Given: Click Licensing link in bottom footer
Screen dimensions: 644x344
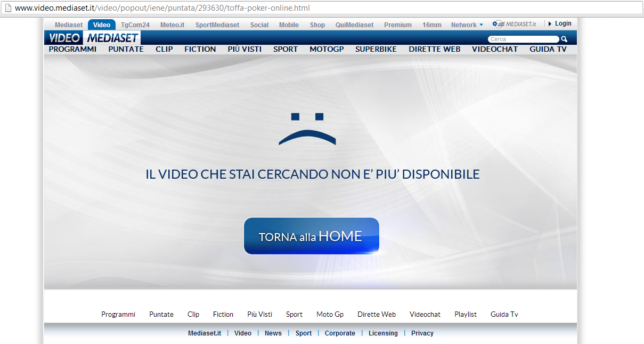Looking at the screenshot, I should (383, 333).
